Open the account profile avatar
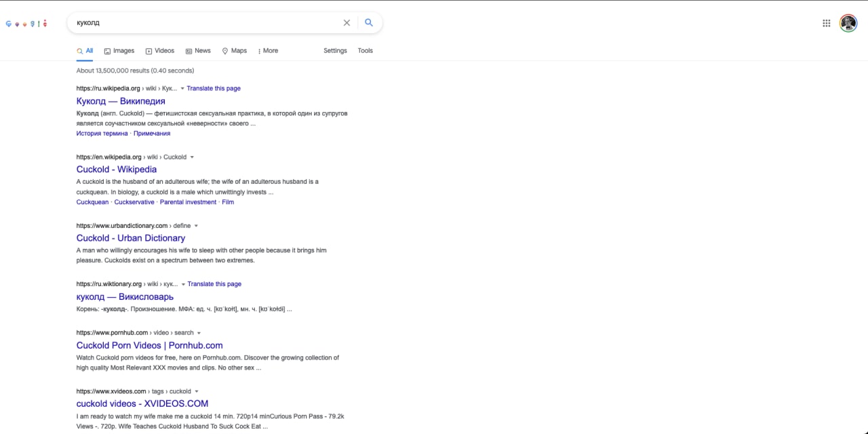 848,23
